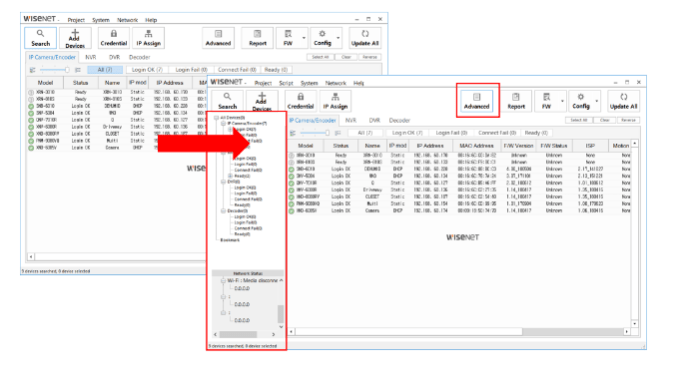The width and height of the screenshot is (680, 389).
Task: Click Config gear in the back window
Action: click(322, 38)
